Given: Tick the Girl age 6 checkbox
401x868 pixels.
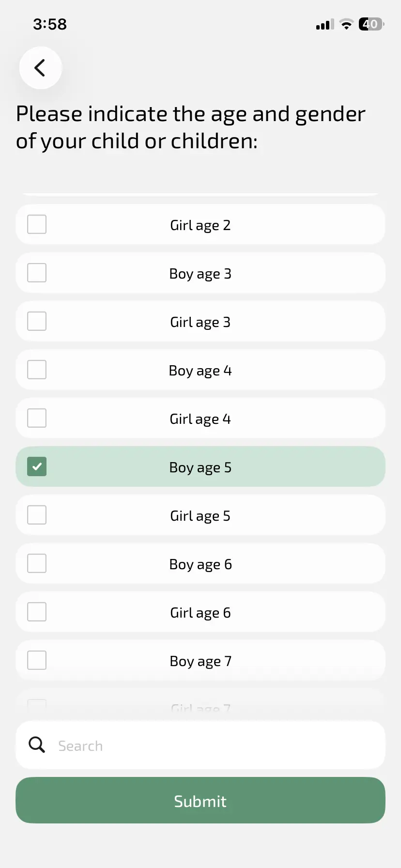Looking at the screenshot, I should tap(37, 612).
